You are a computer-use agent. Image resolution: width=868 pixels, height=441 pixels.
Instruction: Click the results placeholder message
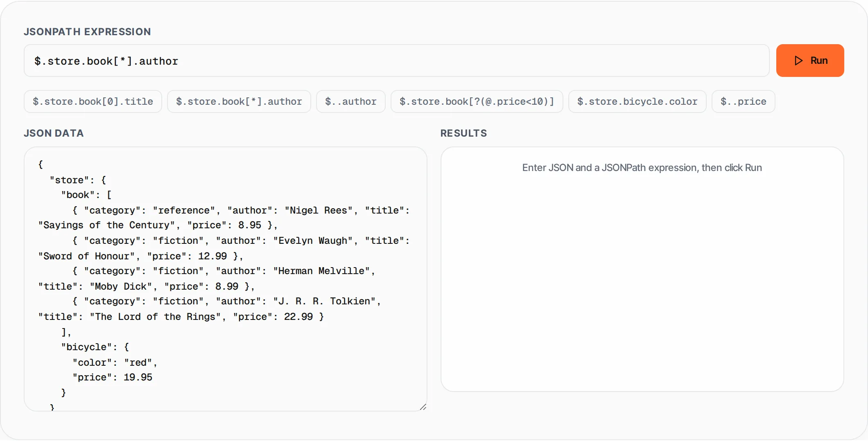click(x=642, y=168)
